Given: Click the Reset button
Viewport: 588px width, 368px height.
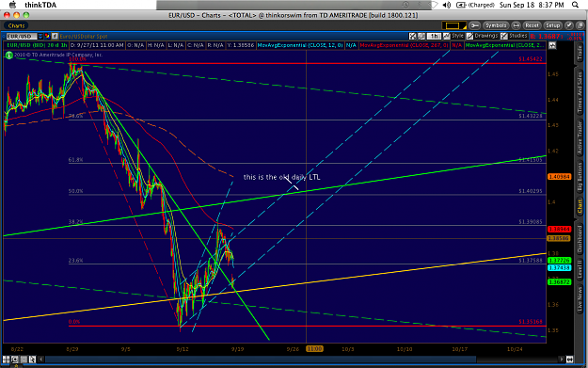Looking at the screenshot, I should 532,25.
